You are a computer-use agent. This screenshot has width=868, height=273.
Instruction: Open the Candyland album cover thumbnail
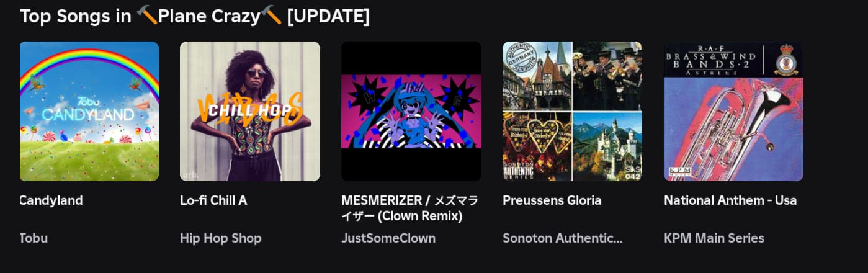(89, 111)
